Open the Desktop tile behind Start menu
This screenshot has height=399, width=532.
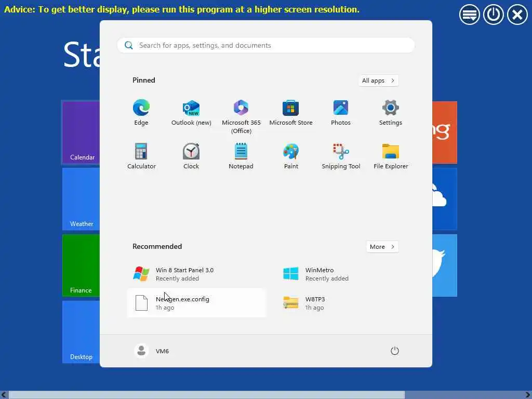(x=81, y=332)
